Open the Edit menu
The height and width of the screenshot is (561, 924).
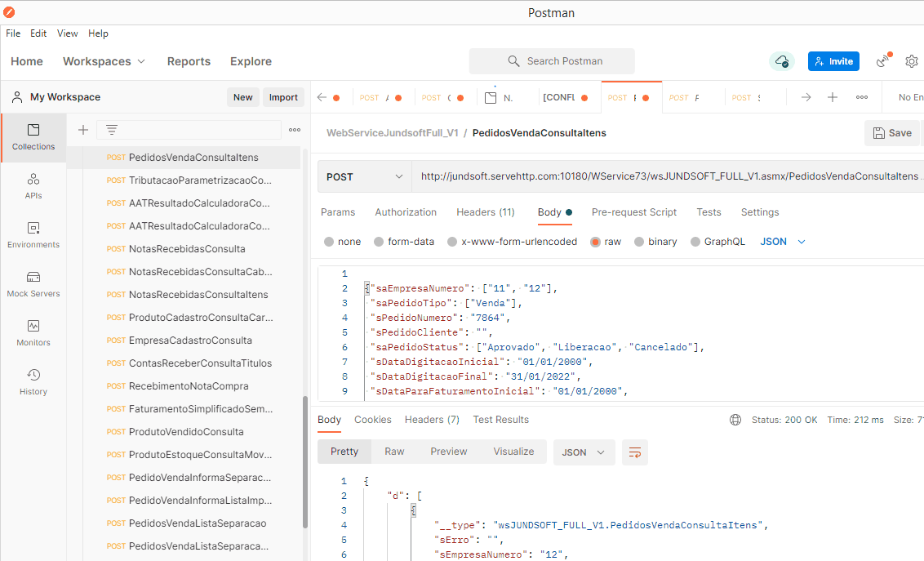click(x=38, y=33)
